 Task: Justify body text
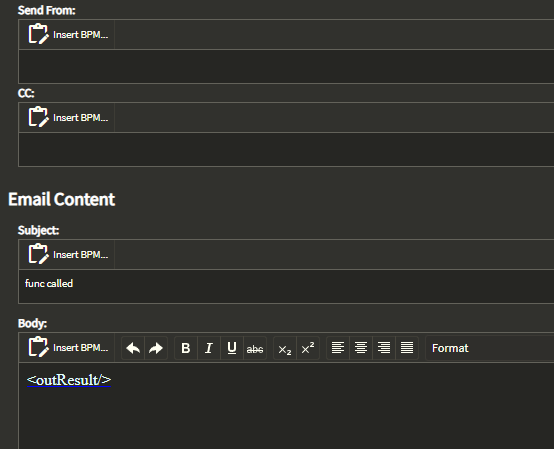(x=407, y=348)
